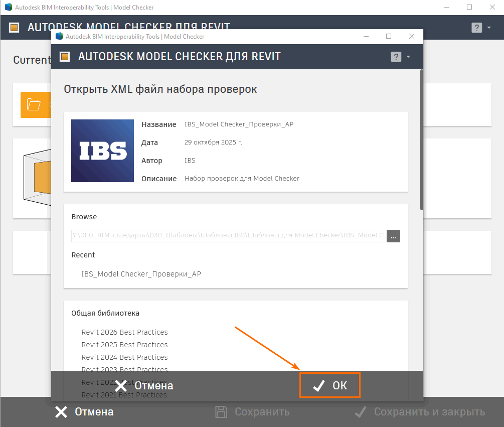This screenshot has width=504, height=427.
Task: Click the orange square logo in dialog header
Action: pos(65,57)
